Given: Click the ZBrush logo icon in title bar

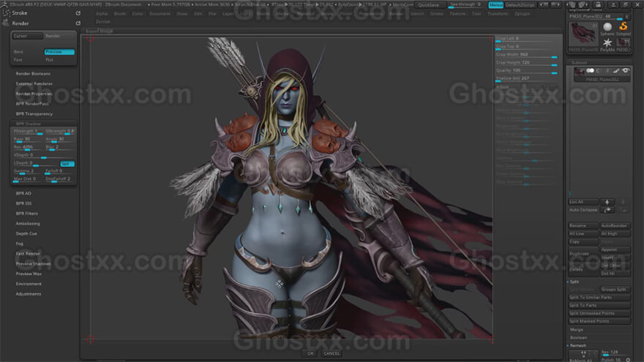Looking at the screenshot, I should [4, 4].
